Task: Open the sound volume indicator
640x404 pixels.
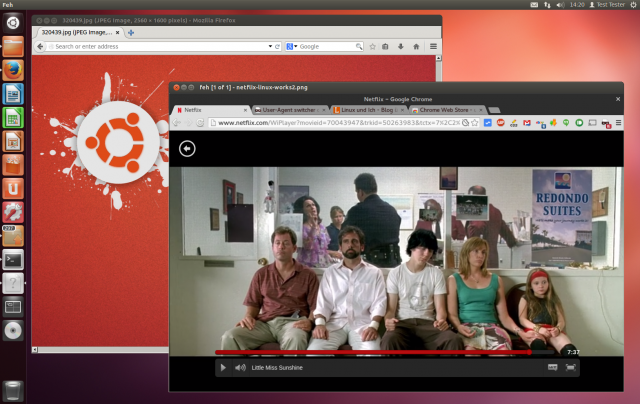Action: (560, 5)
